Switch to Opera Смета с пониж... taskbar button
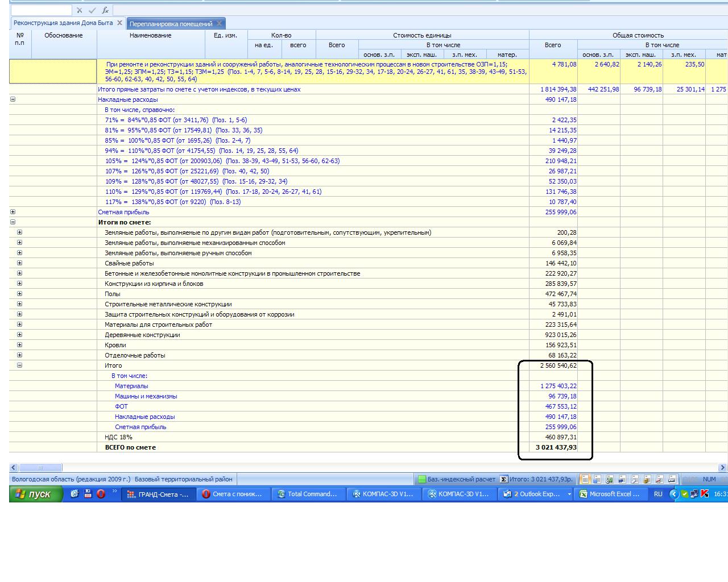728x582 pixels. 233,494
